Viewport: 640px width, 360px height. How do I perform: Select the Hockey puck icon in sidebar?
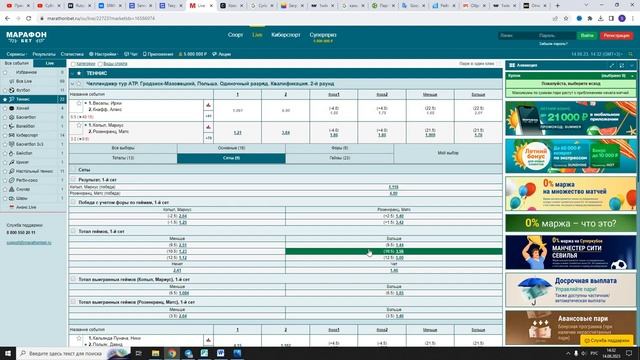point(12,108)
